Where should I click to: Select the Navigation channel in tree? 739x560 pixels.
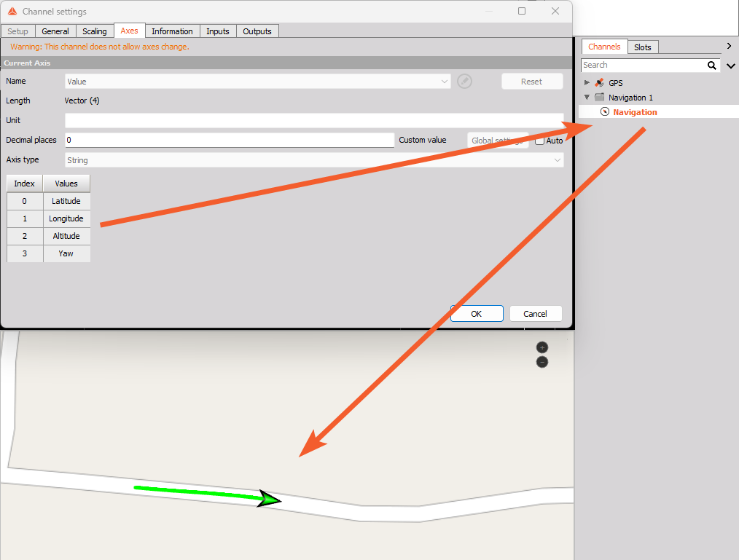[635, 112]
